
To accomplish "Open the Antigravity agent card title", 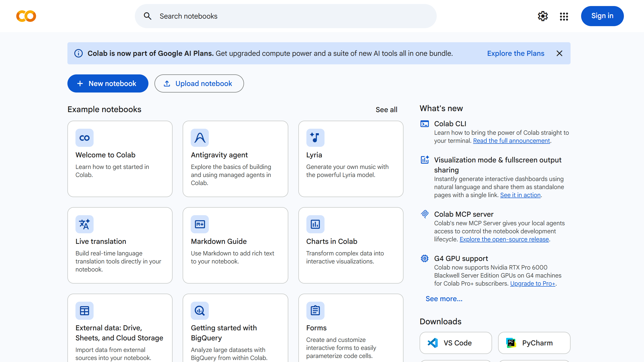I will point(219,155).
